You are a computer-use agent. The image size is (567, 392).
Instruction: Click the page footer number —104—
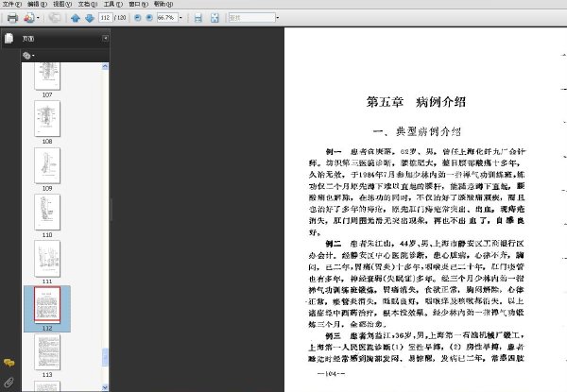coord(331,373)
